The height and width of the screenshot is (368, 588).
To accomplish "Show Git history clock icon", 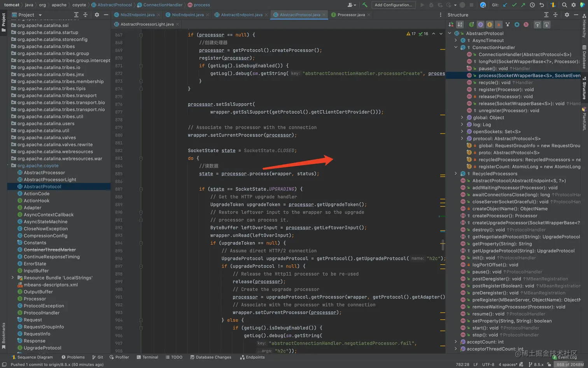I will [x=532, y=5].
